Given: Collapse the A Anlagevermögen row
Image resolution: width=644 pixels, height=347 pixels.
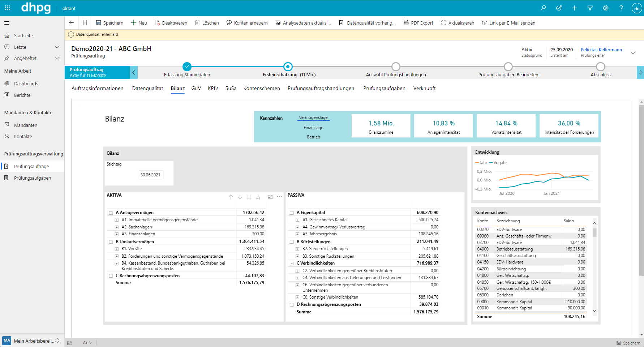Looking at the screenshot, I should [x=111, y=213].
